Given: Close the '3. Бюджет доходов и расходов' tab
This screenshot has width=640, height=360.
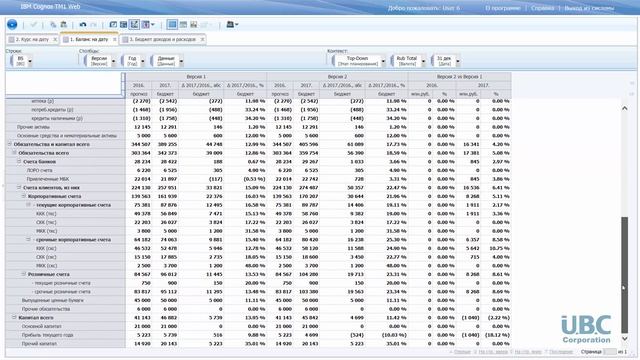Looking at the screenshot, I should pyautogui.click(x=202, y=40).
